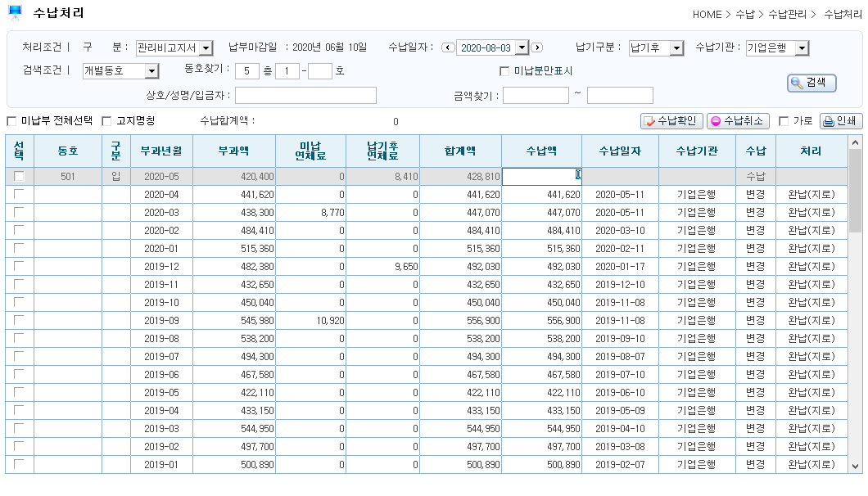
Task: Click the 545,980 부과액 cell
Action: 233,321
